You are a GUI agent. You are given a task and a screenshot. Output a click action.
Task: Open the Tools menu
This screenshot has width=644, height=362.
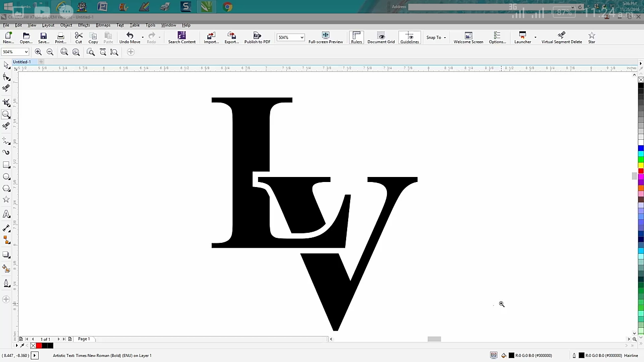click(150, 25)
